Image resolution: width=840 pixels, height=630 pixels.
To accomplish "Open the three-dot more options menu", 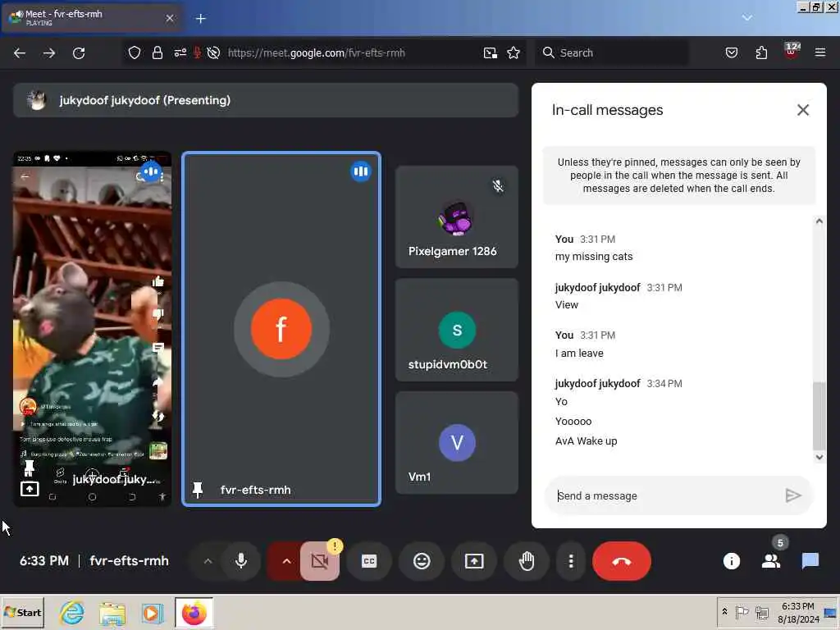I will [x=571, y=561].
